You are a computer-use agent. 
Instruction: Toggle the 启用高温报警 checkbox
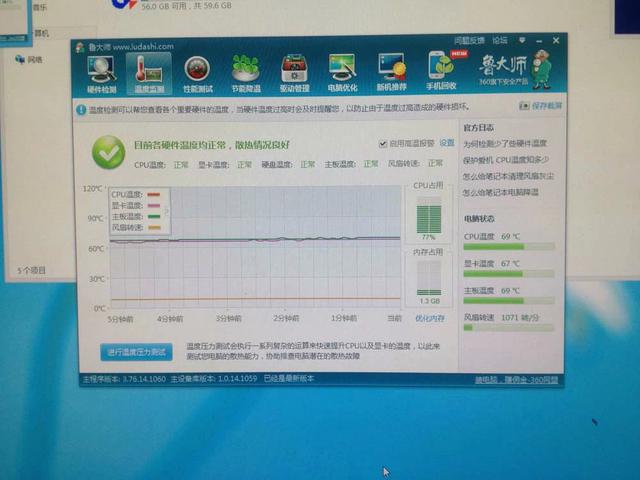click(x=382, y=144)
